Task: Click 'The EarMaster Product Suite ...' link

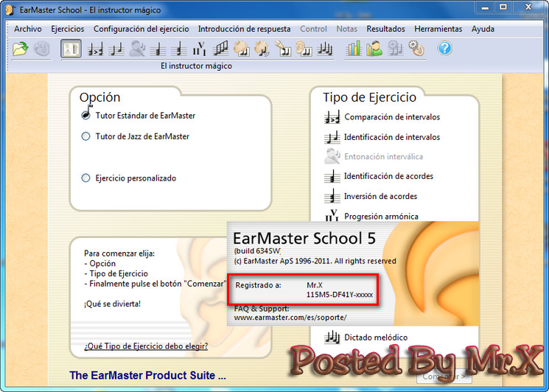Action: click(x=148, y=375)
